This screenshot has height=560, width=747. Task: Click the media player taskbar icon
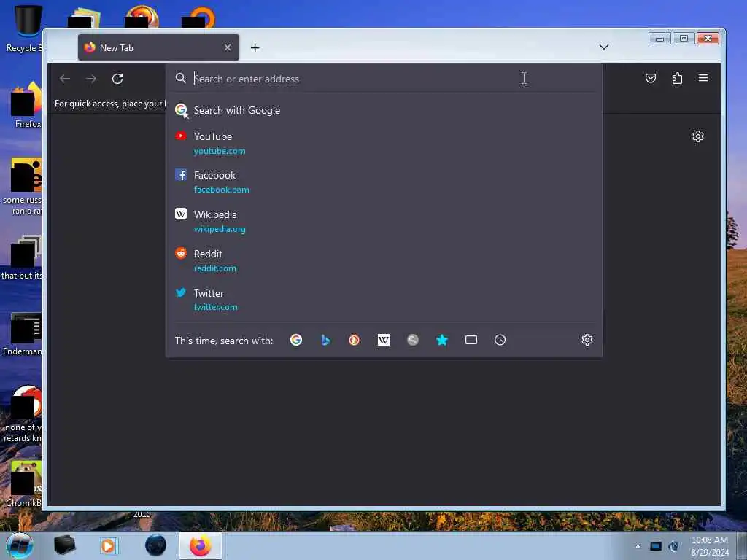(108, 545)
